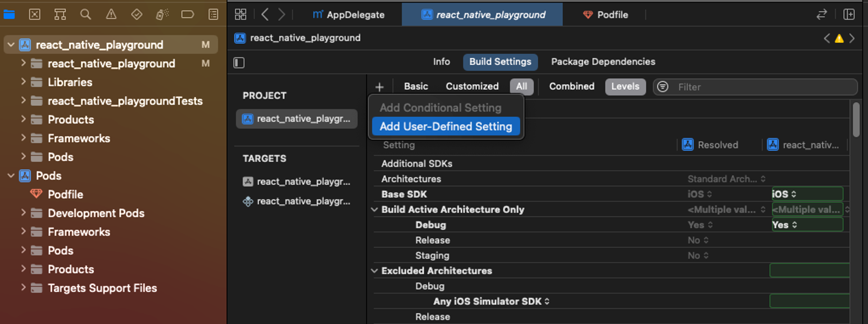Select the react_native_playground project under PROJECT
The height and width of the screenshot is (324, 868).
point(297,119)
